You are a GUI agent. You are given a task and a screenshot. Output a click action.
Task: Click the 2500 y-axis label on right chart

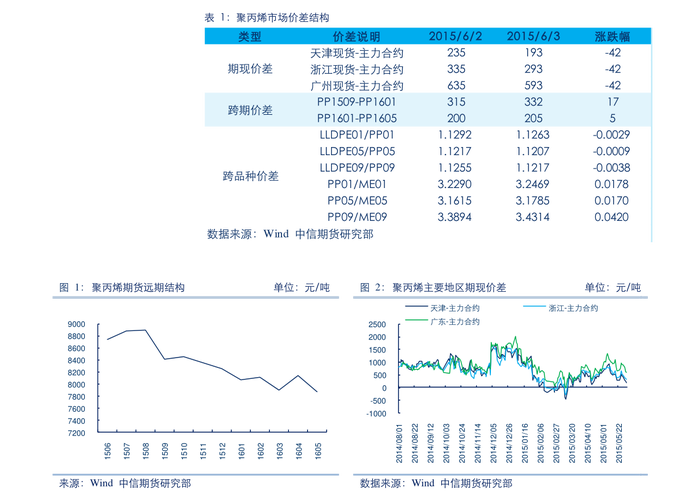[x=376, y=326]
